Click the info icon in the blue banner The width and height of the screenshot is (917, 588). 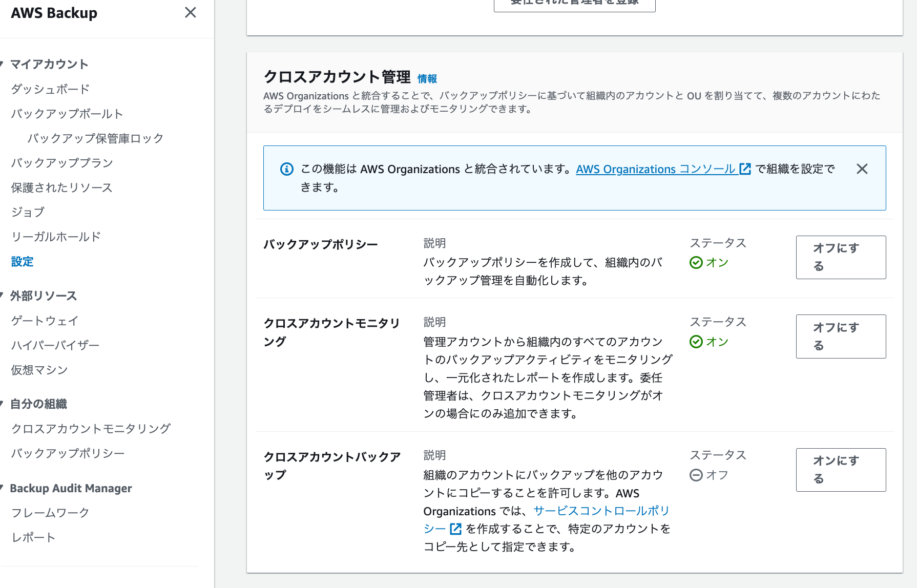coord(286,169)
